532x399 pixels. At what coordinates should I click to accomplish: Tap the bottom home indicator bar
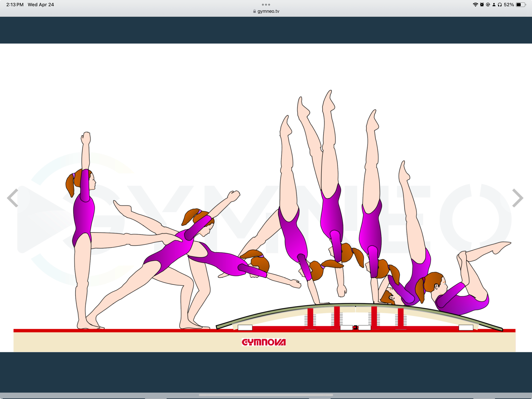coord(266,395)
